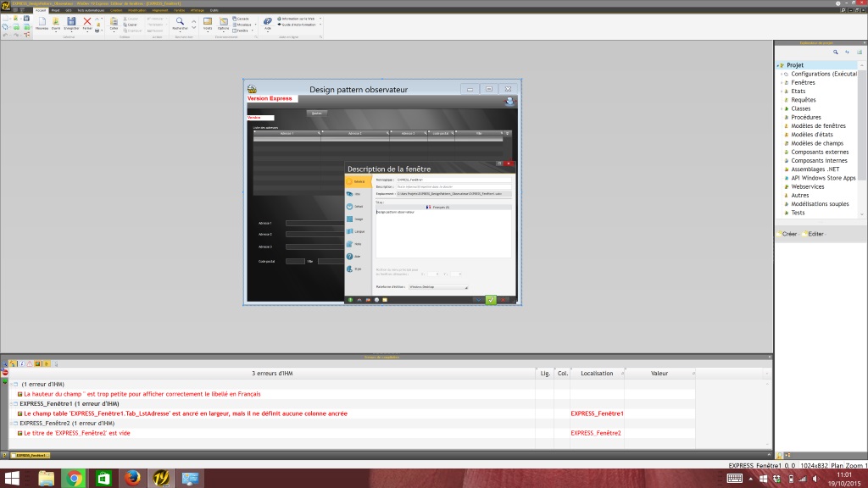Click the search icon in project explorer
The height and width of the screenshot is (488, 868).
[x=835, y=52]
